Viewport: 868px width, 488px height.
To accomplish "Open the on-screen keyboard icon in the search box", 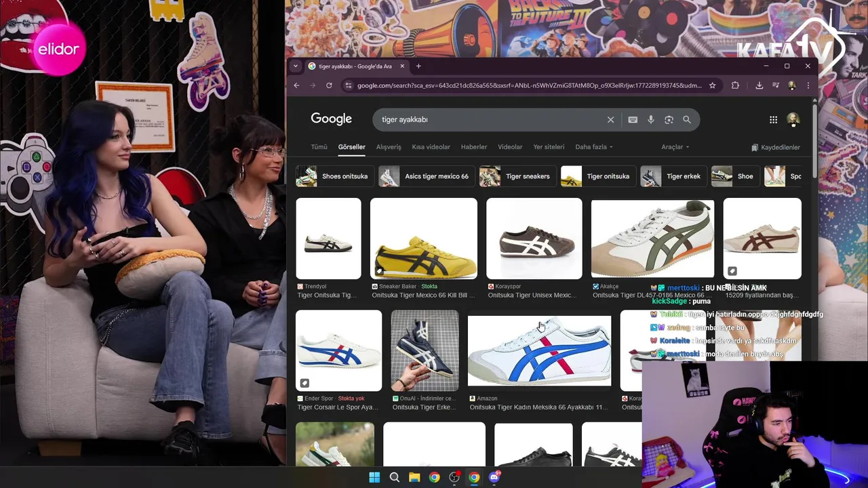I will [633, 119].
